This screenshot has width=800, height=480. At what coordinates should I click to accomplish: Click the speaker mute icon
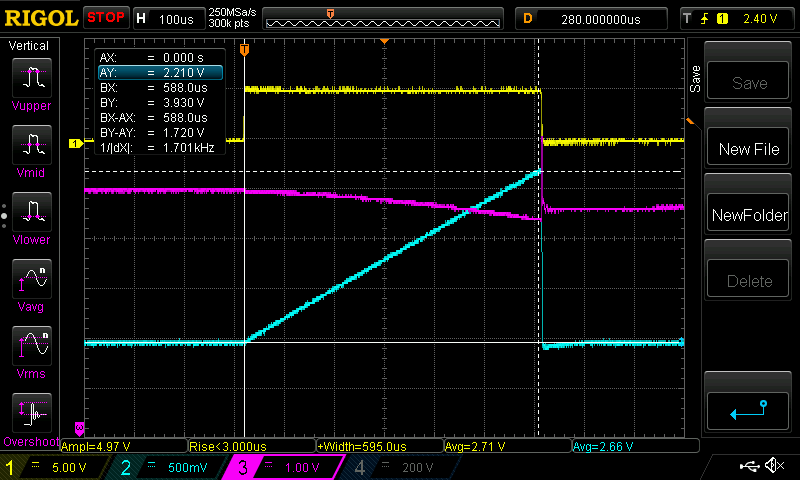coord(773,466)
